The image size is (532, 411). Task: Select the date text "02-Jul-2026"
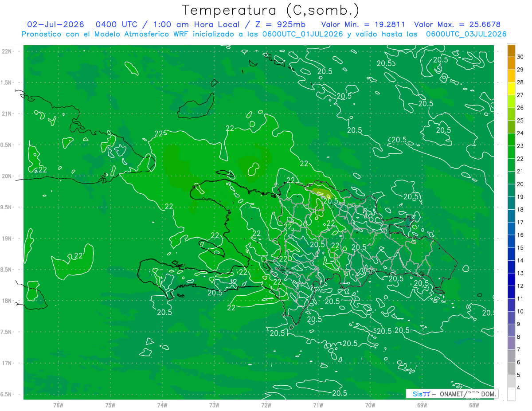pos(55,24)
